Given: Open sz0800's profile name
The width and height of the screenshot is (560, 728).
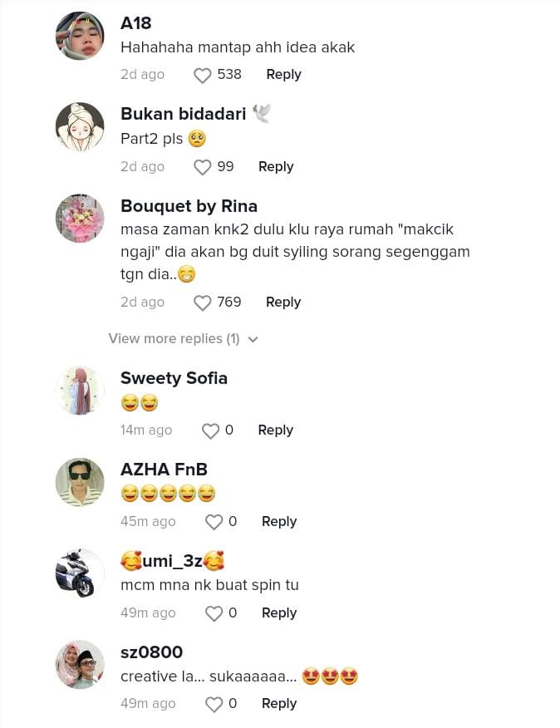Looking at the screenshot, I should tap(151, 652).
